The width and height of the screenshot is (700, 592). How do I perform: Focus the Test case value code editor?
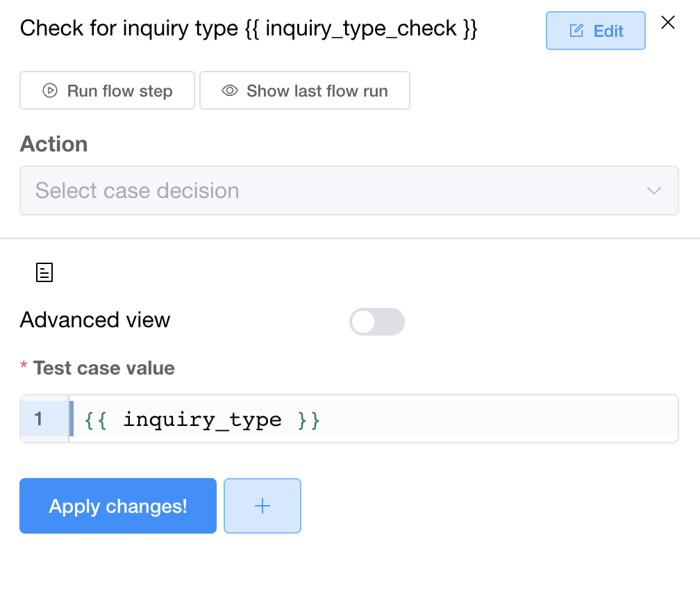pos(486,419)
